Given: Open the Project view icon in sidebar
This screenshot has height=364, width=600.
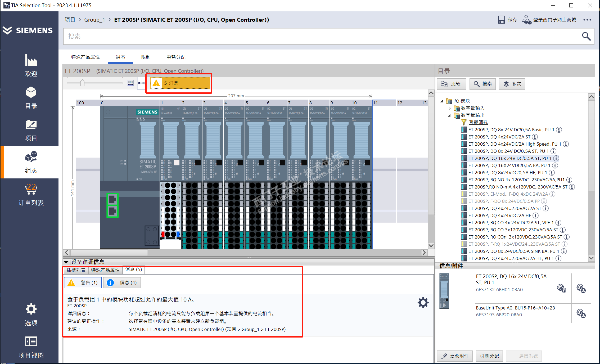Looking at the screenshot, I should click(31, 341).
